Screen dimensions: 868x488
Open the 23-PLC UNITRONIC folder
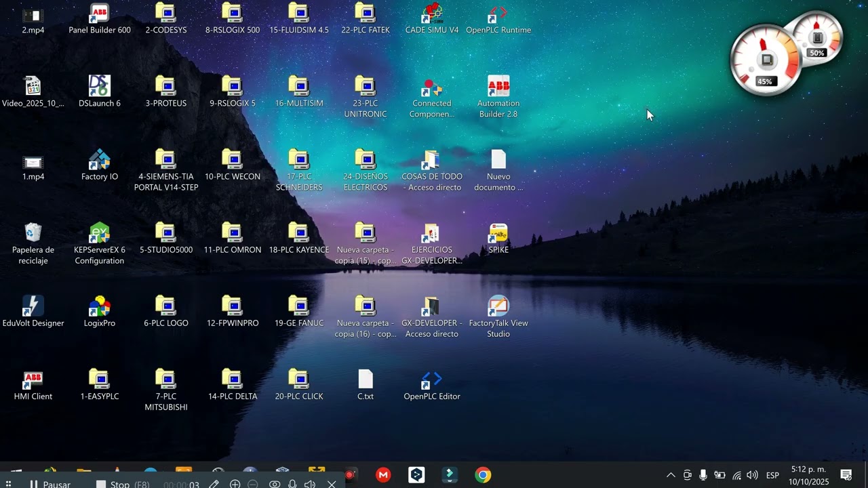pyautogui.click(x=366, y=98)
